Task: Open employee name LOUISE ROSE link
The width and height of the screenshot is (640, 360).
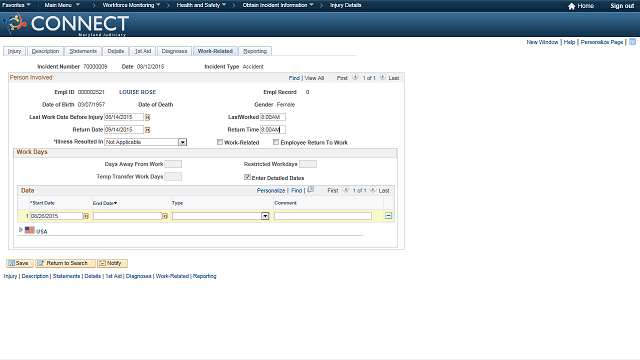Action: click(x=138, y=92)
